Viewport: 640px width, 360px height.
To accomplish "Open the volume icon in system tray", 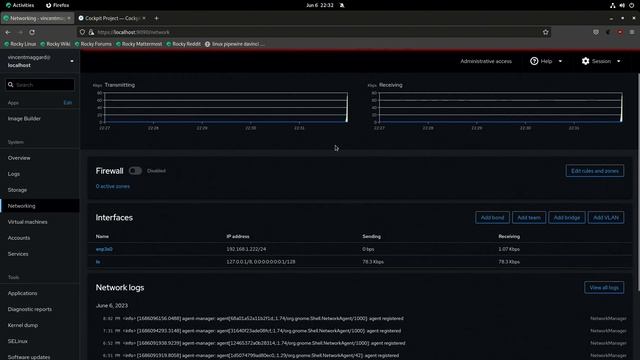I will pyautogui.click(x=622, y=5).
